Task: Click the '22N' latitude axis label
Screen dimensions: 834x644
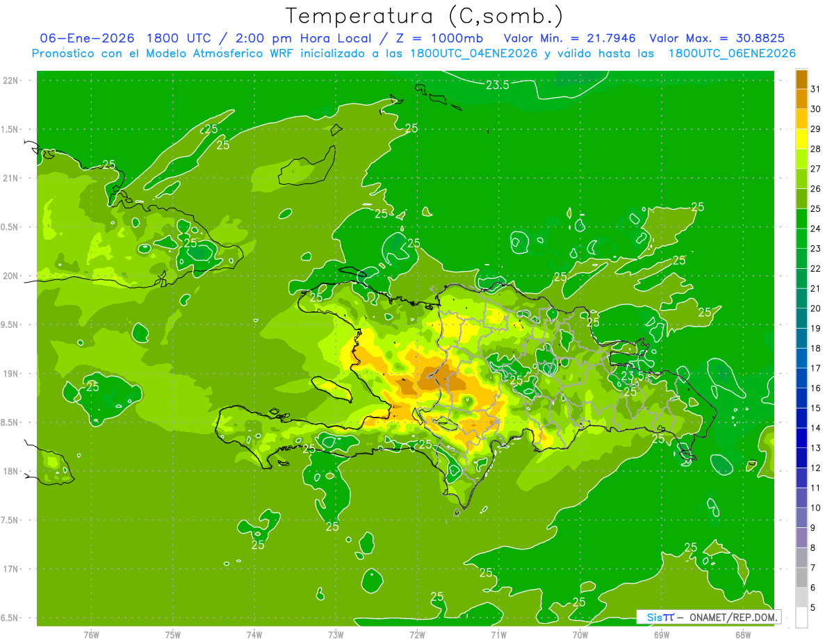Action: point(10,81)
